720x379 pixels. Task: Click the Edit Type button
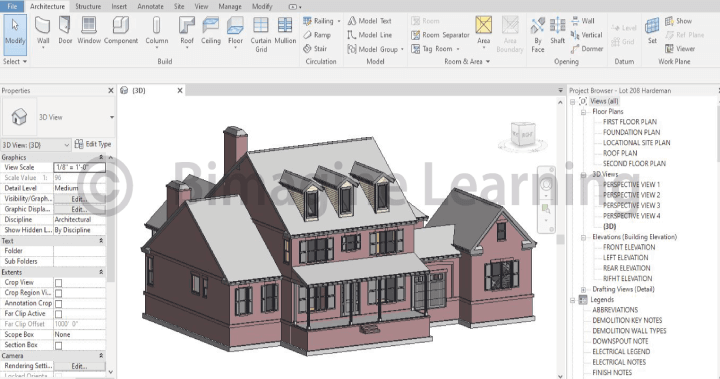point(93,144)
